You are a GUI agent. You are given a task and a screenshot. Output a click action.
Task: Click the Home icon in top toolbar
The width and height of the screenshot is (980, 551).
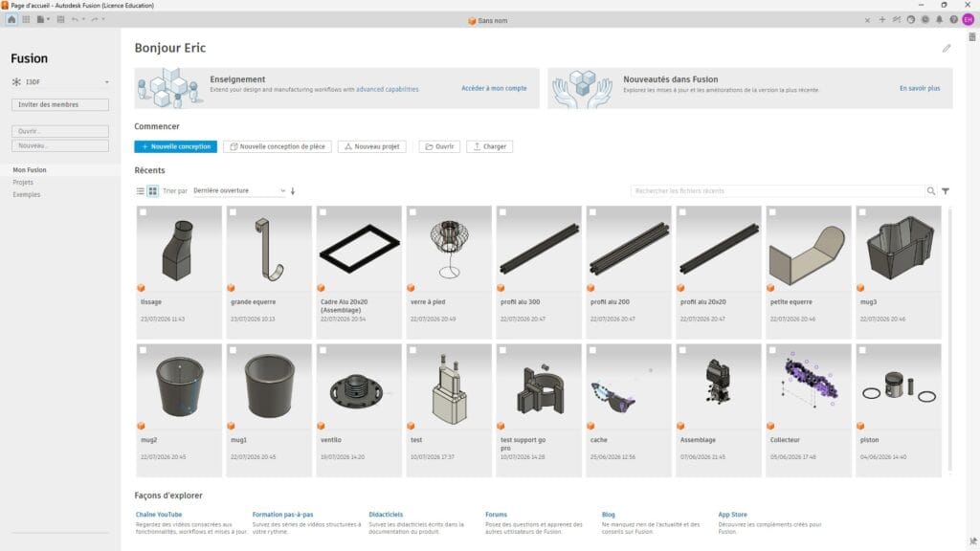click(11, 19)
